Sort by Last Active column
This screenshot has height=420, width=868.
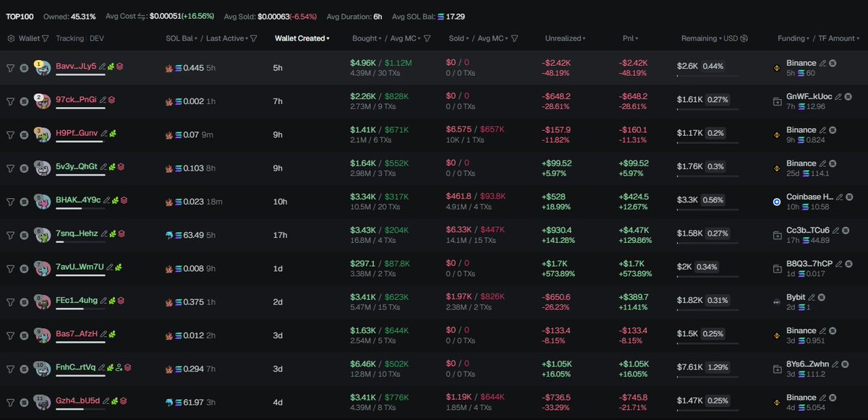[228, 38]
